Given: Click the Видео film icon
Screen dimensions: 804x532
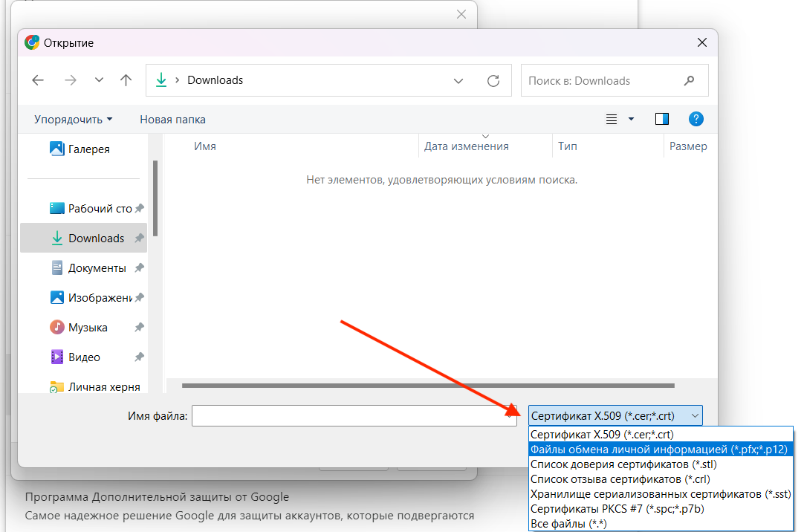Looking at the screenshot, I should [x=56, y=357].
